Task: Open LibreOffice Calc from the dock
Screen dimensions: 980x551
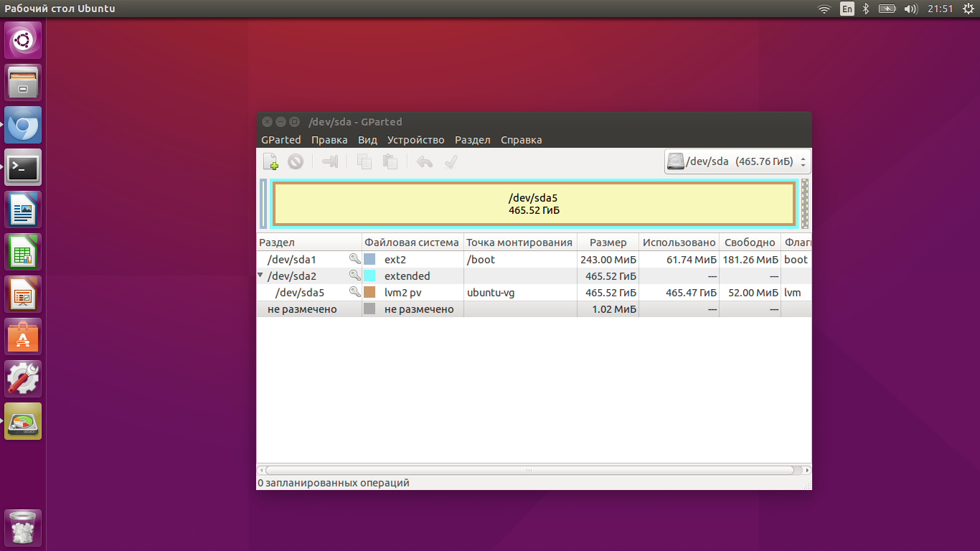Action: tap(23, 252)
